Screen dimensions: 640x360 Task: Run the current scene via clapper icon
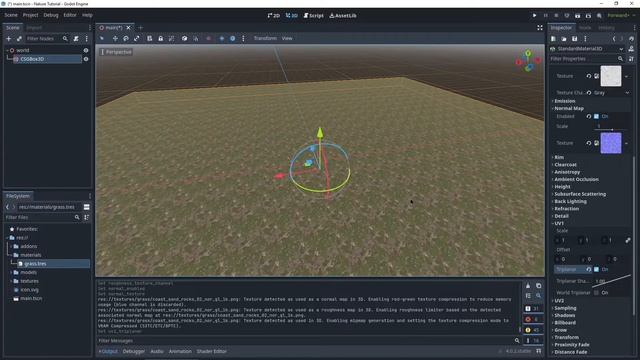coord(578,16)
